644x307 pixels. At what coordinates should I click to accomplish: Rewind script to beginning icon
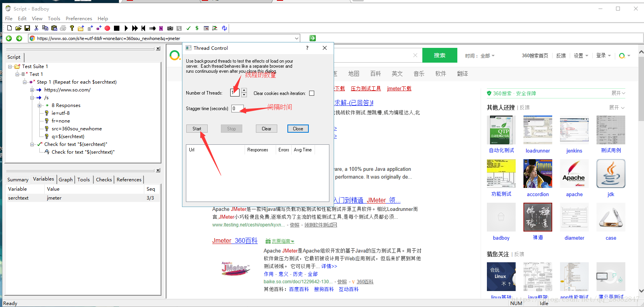coord(143,28)
